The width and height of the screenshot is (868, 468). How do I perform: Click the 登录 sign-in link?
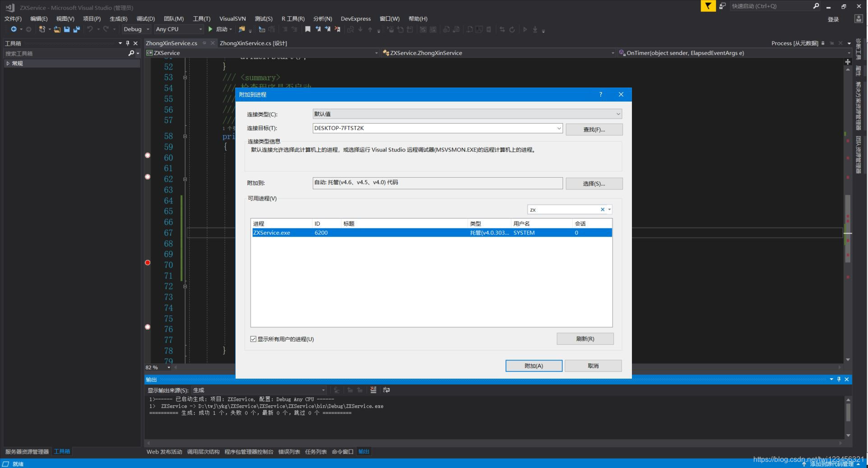tap(833, 19)
